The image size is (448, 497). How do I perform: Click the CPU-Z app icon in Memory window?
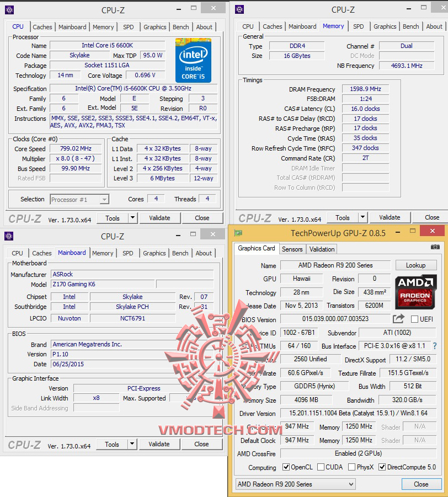[x=239, y=9]
